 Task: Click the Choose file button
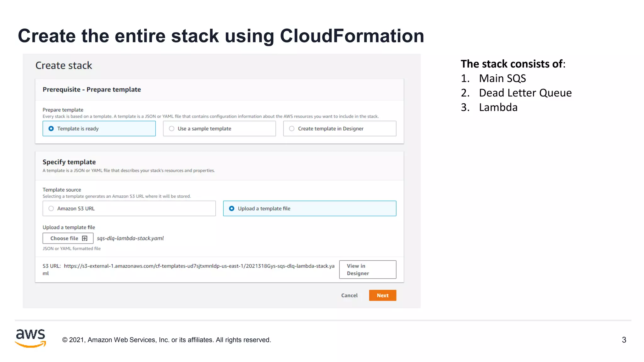(68, 238)
